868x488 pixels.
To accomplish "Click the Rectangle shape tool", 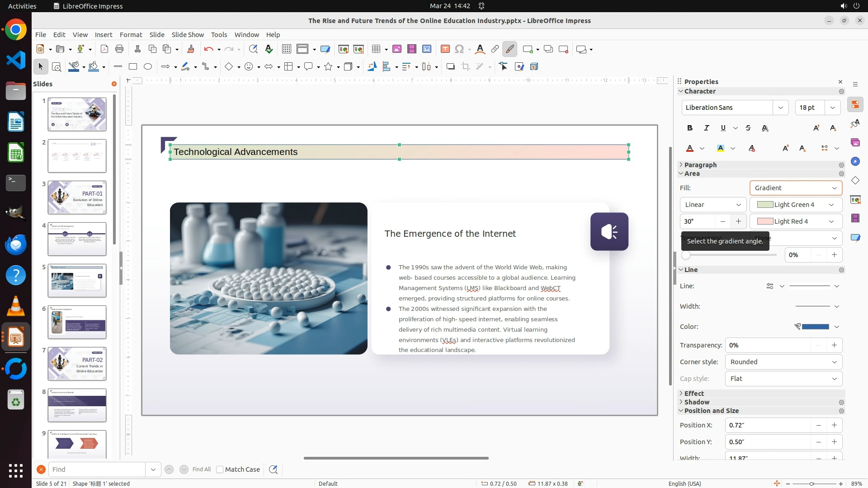I will click(133, 67).
